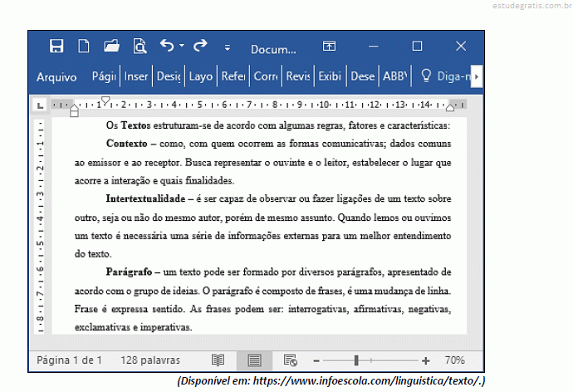
Task: Click the Save floppy disk icon
Action: 56,46
